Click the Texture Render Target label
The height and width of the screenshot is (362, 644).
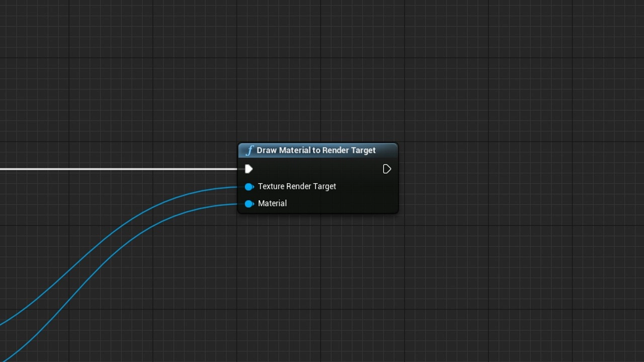point(297,187)
